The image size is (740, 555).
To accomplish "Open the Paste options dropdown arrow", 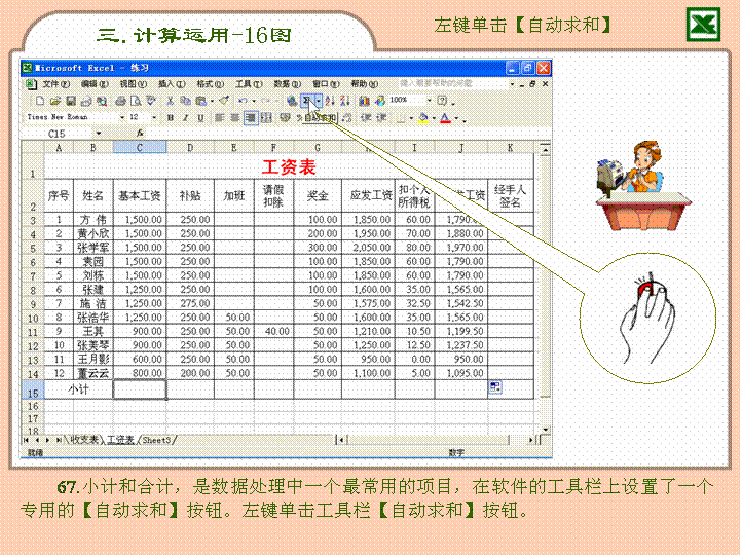I will [212, 101].
